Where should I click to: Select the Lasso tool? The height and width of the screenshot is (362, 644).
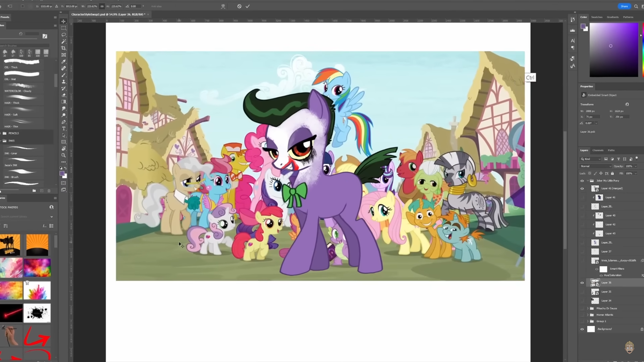63,35
